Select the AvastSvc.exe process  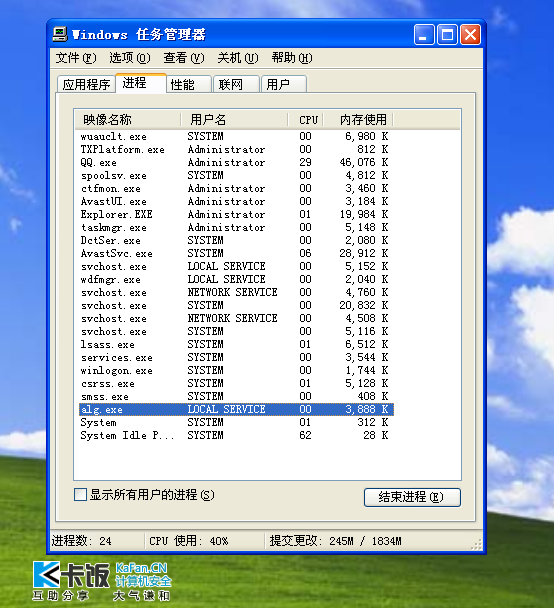pos(236,253)
